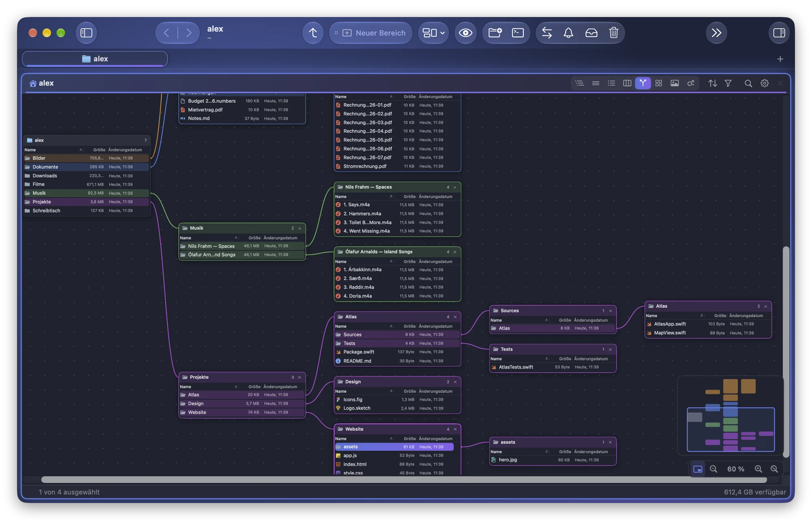Click the trash icon
The width and height of the screenshot is (812, 520).
(x=613, y=33)
